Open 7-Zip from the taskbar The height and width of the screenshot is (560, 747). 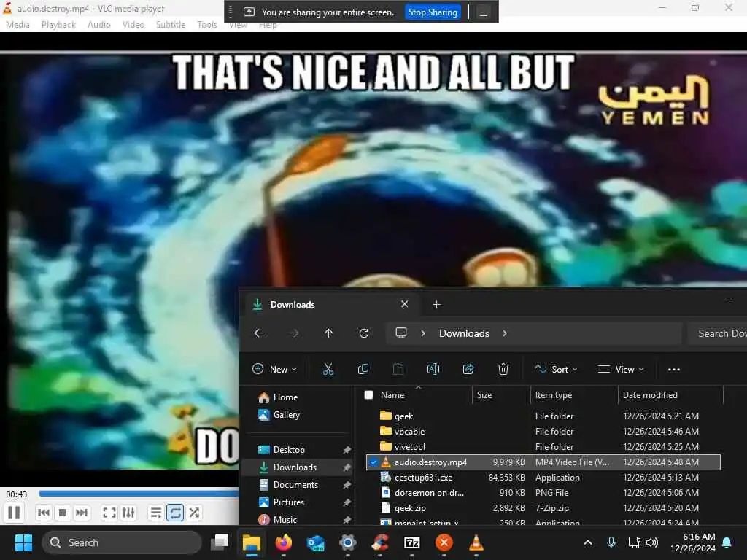pos(411,542)
